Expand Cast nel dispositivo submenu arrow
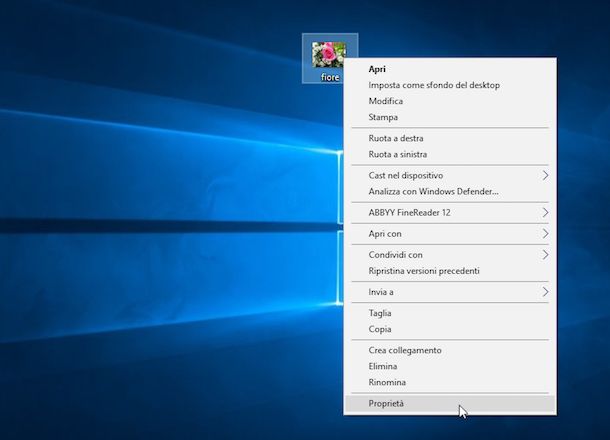The image size is (610, 440). click(x=545, y=176)
